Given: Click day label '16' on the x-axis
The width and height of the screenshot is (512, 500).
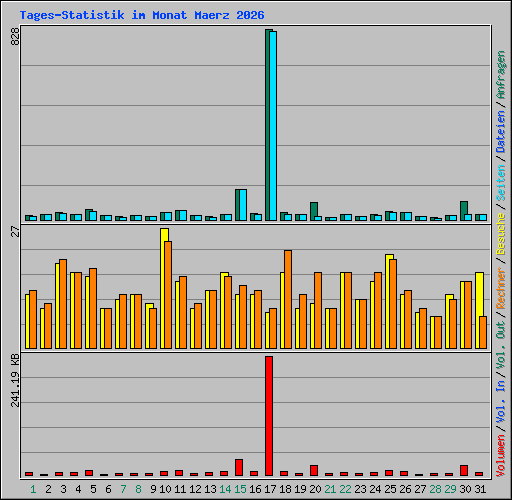Looking at the screenshot, I should (255, 489).
